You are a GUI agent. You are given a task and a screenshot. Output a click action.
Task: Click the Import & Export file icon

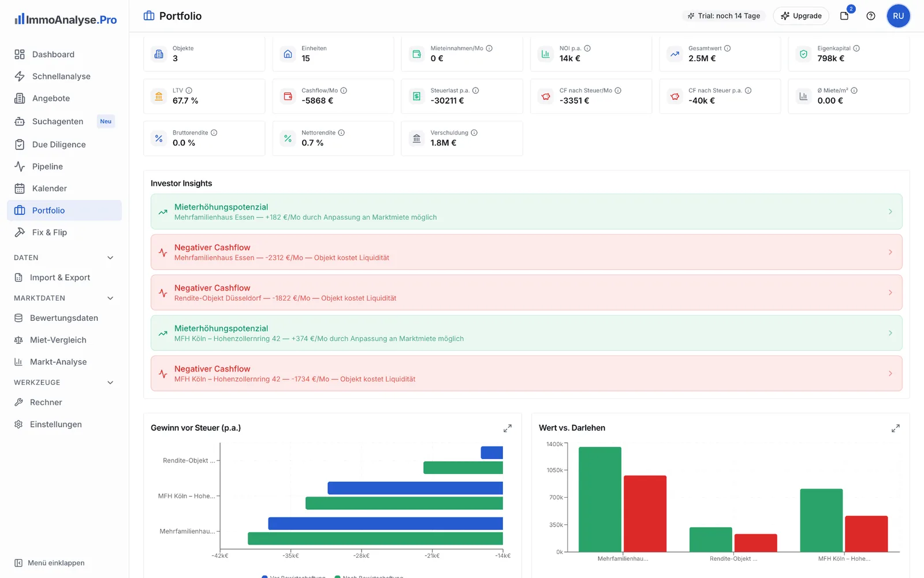coord(18,277)
